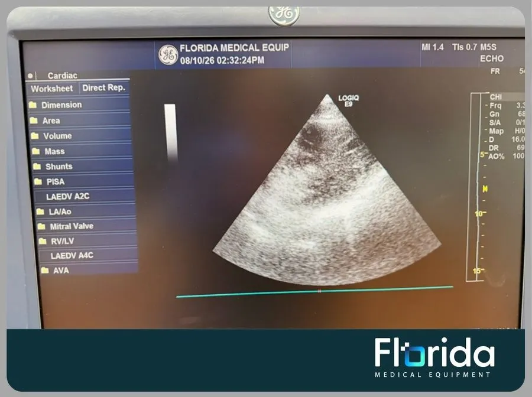Screen dimensions: 532x397
Task: Expand the RV/LV measurement label
Action: [63, 241]
